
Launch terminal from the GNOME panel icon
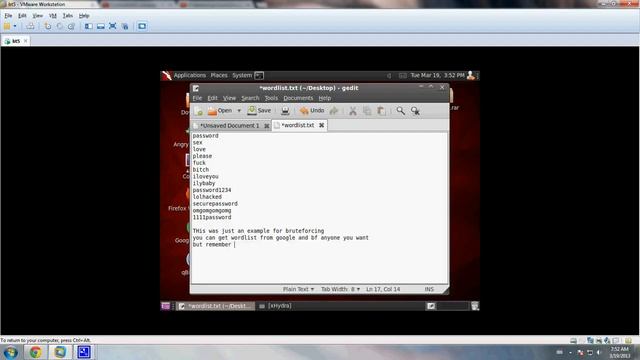(259, 76)
